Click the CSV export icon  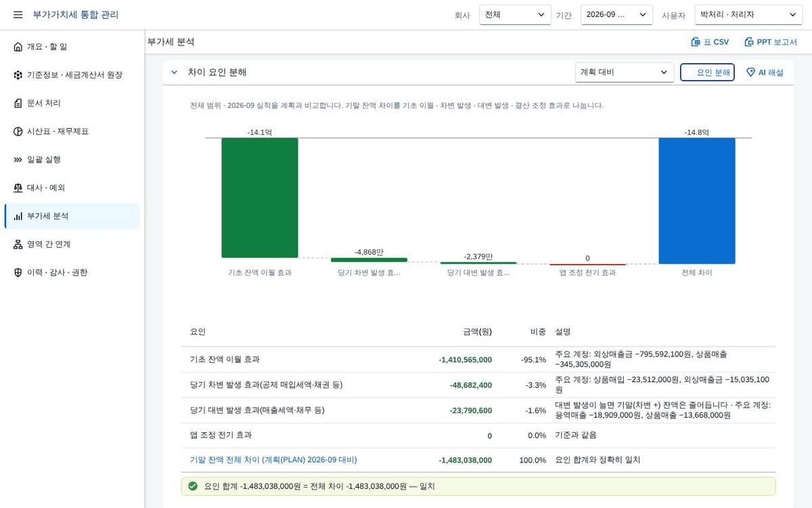coord(695,42)
